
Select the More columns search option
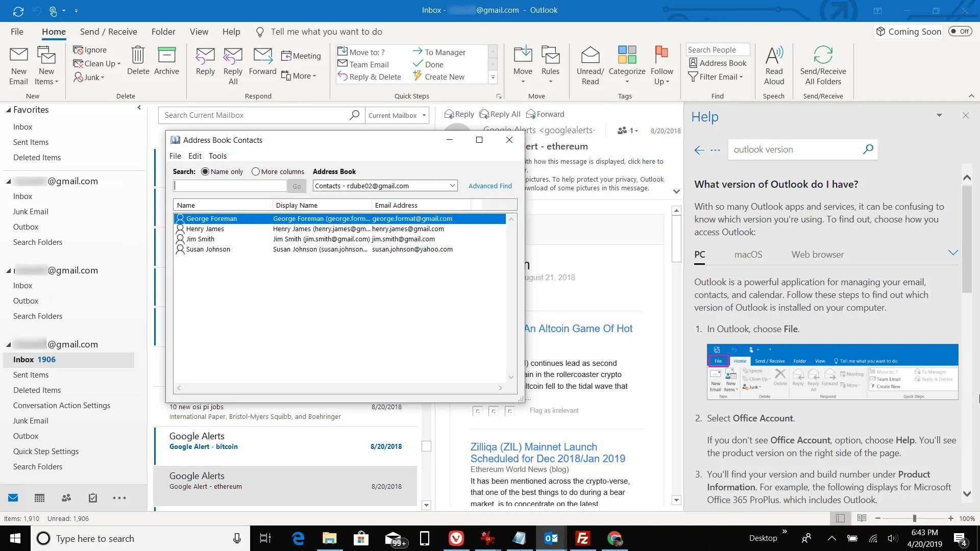pos(256,171)
